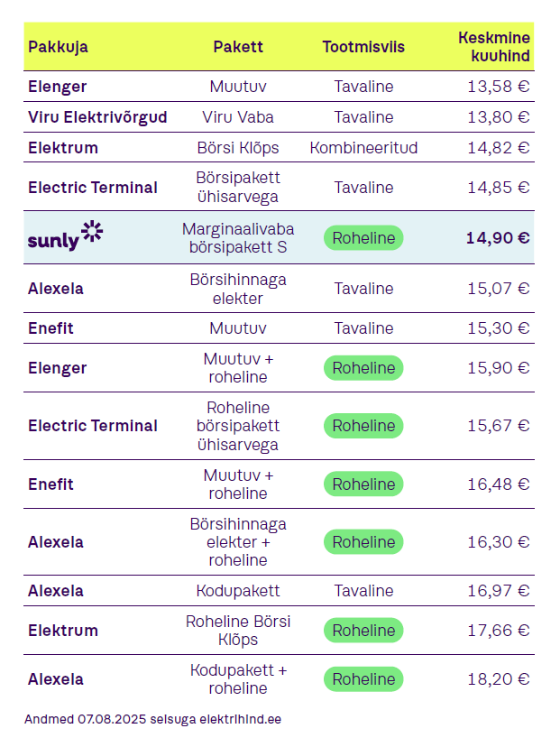This screenshot has height=747, width=560.
Task: Click the Tootmisviis column header
Action: click(x=363, y=47)
